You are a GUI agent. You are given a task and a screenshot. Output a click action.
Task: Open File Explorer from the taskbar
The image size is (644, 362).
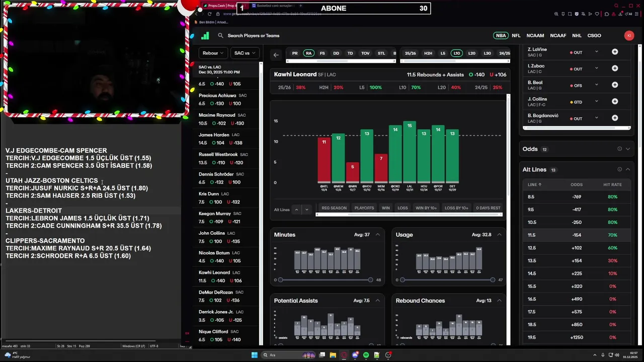pos(333,355)
